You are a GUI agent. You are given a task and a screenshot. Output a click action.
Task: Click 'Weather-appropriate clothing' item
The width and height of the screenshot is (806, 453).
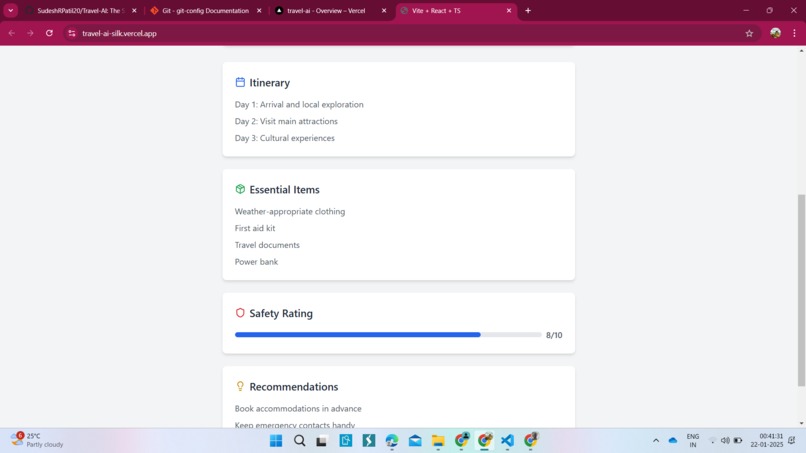290,211
